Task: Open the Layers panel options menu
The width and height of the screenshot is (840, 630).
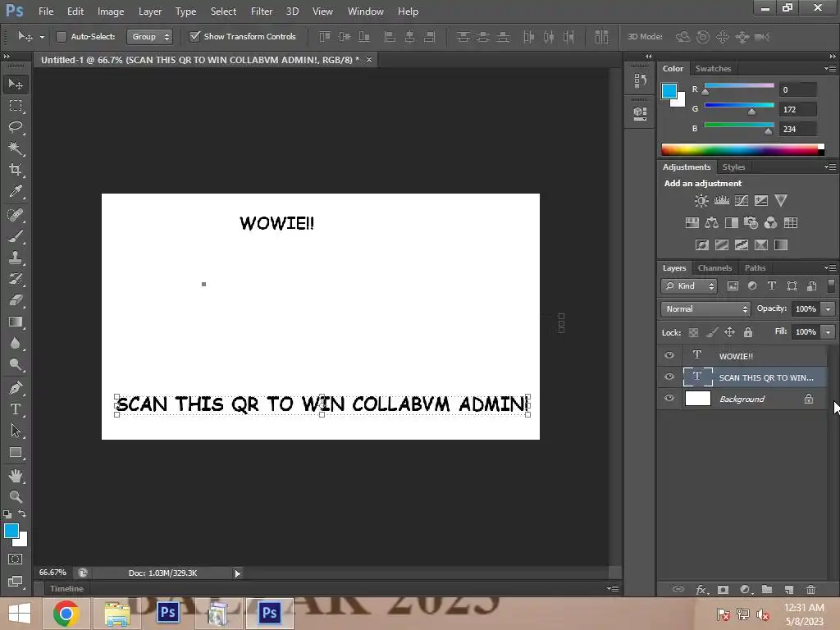Action: coord(830,268)
